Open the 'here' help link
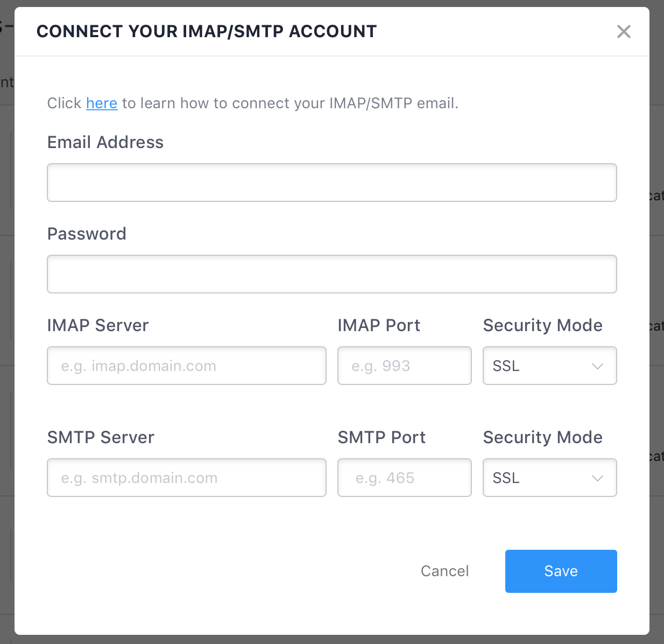 tap(102, 103)
